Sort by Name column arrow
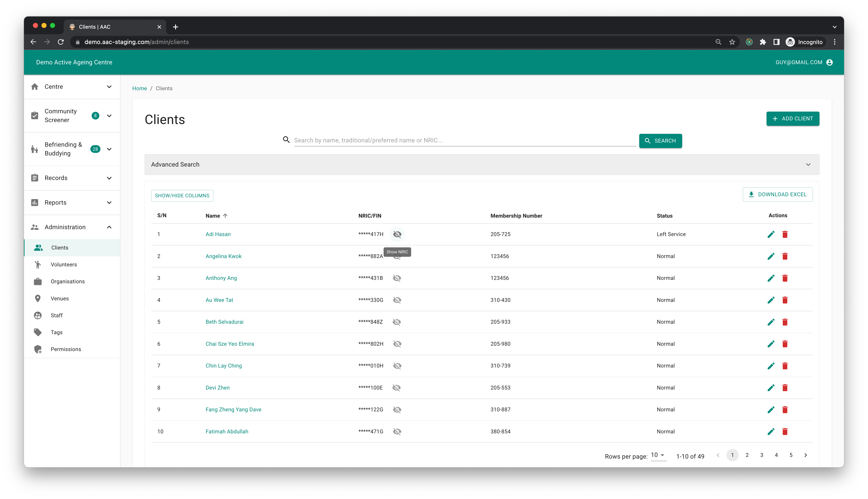 pyautogui.click(x=225, y=216)
